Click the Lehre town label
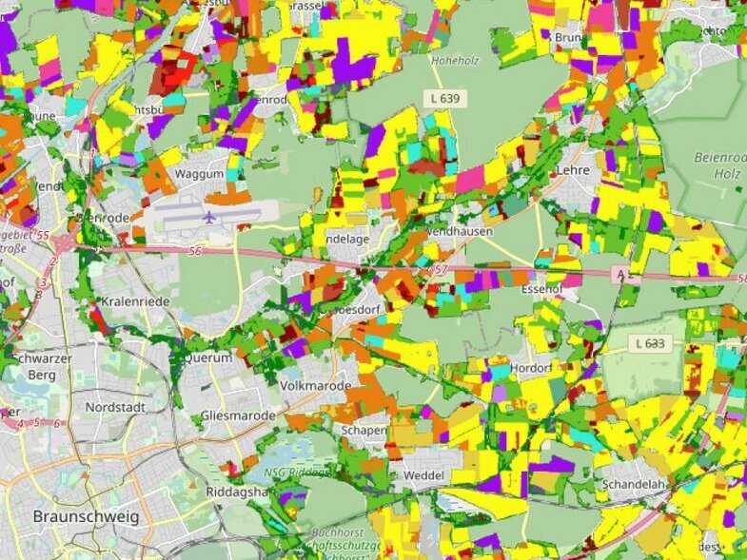747x560 pixels. tap(573, 171)
